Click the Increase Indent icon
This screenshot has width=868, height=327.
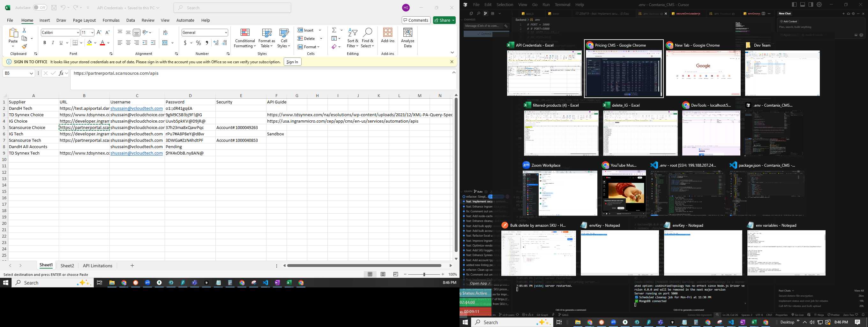click(153, 43)
